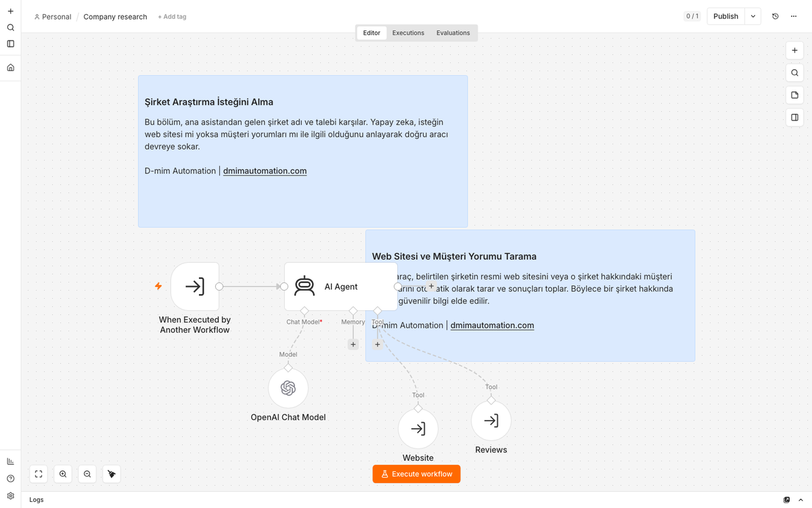The height and width of the screenshot is (508, 812).
Task: Click the Execute workflow button
Action: tap(416, 474)
